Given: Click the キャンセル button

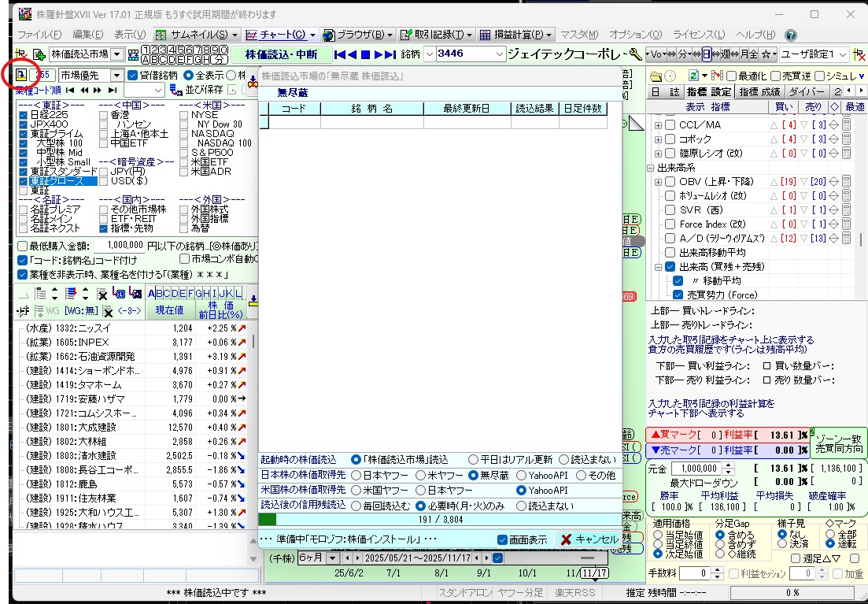Looking at the screenshot, I should coord(587,539).
